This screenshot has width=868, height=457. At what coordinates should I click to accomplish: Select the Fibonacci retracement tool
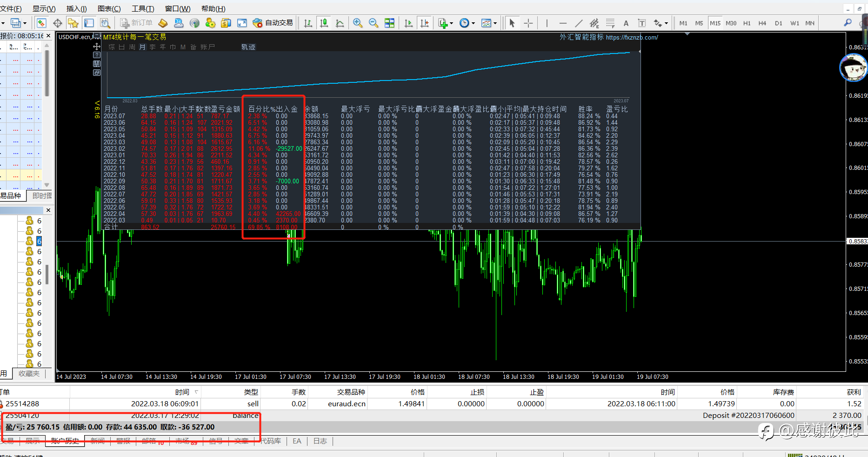click(x=610, y=23)
